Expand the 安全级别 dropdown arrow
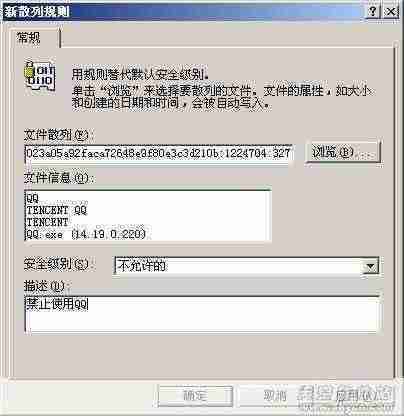Image resolution: width=404 pixels, height=416 pixels. click(x=370, y=266)
